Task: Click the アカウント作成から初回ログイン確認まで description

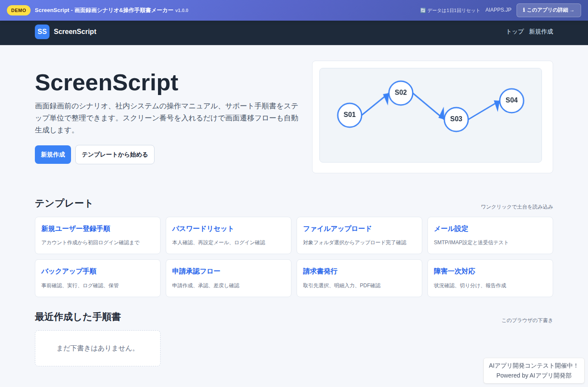Action: 90,243
